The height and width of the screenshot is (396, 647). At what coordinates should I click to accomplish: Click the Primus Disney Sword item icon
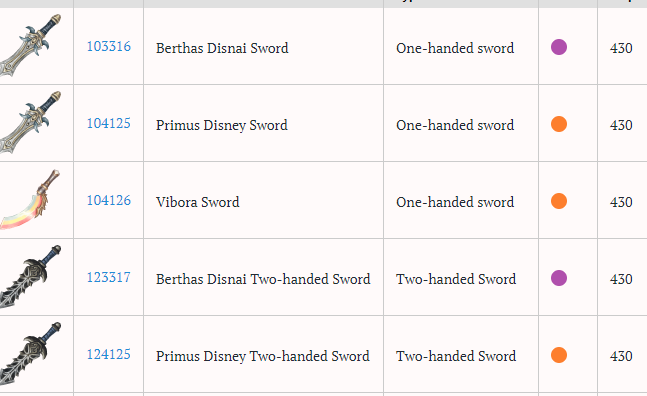coord(31,123)
